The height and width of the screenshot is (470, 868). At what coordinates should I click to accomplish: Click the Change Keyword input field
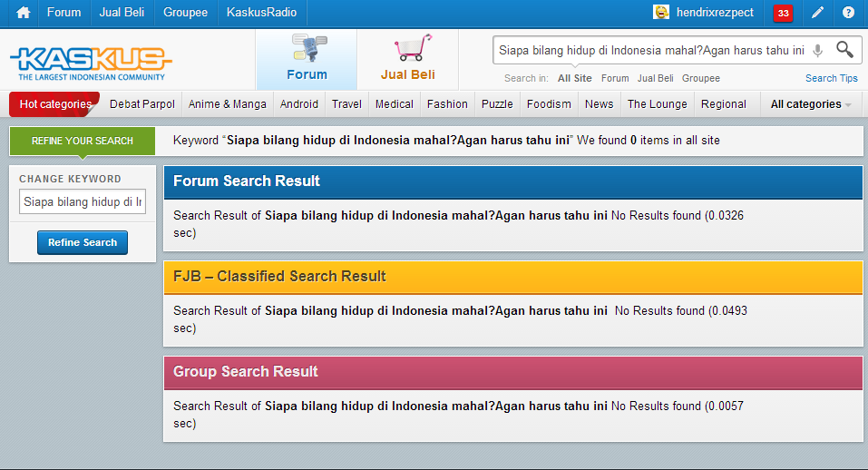click(x=83, y=202)
